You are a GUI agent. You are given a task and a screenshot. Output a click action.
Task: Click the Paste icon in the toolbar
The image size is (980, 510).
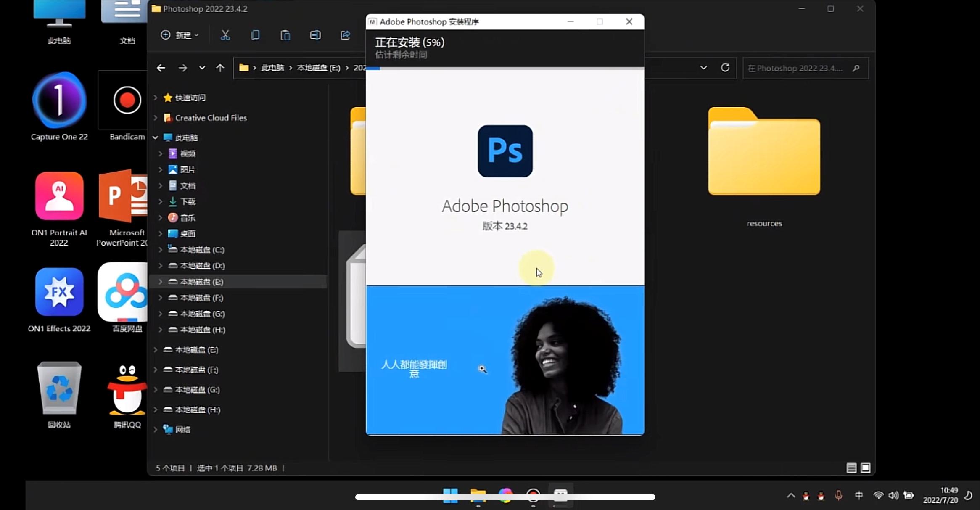tap(285, 35)
